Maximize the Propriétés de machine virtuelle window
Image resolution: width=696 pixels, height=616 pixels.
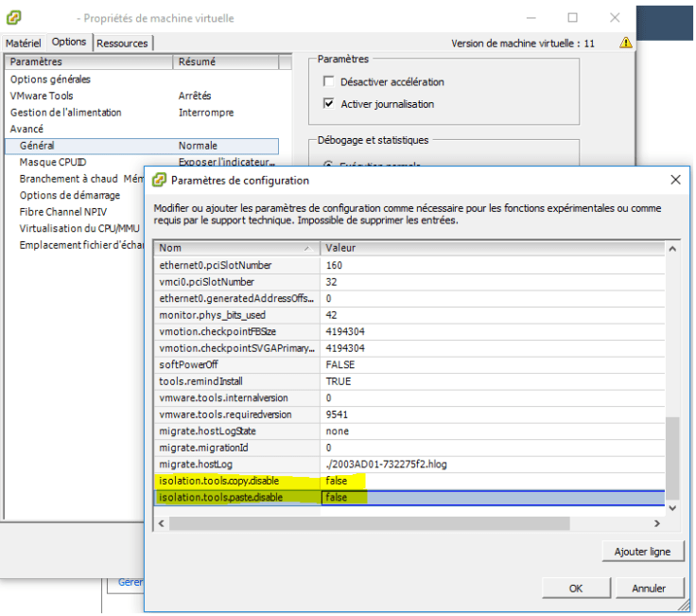(x=572, y=18)
